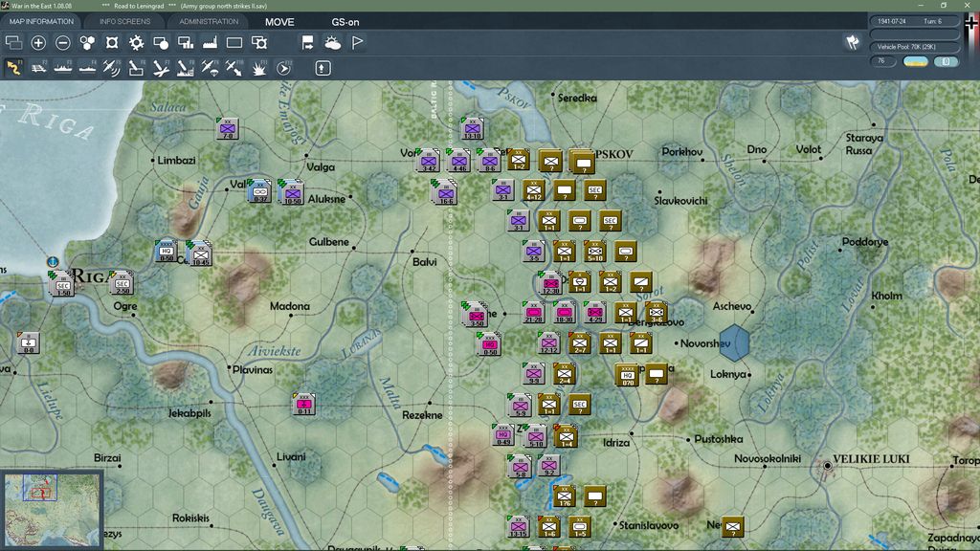Select Amphibious transport (F4) icon

(87, 68)
